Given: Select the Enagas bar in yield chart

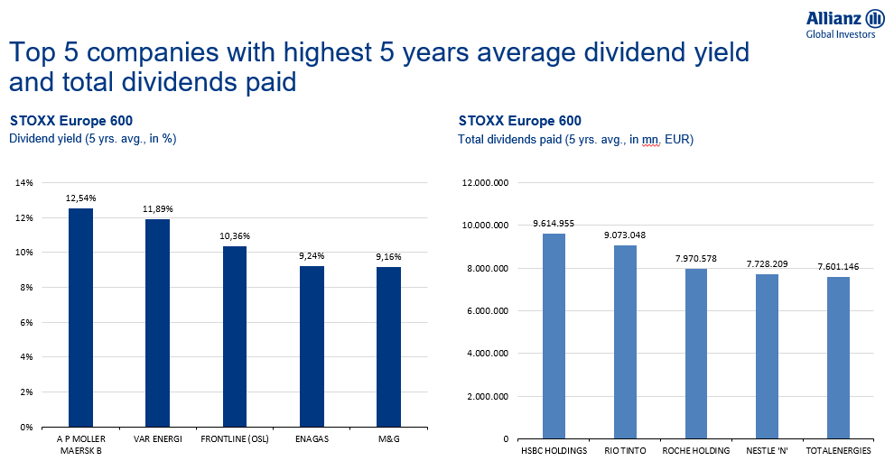Looking at the screenshot, I should tap(312, 346).
